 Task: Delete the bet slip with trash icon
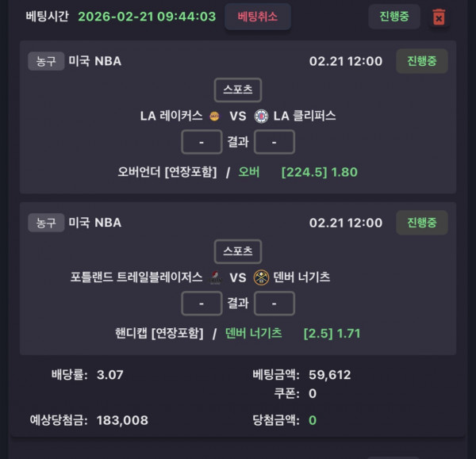point(439,17)
